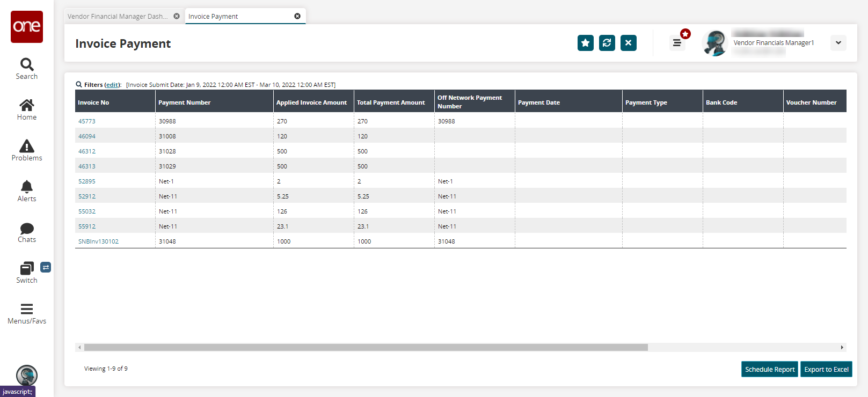Open invoice SNBInv130102 link
This screenshot has width=868, height=397.
tap(98, 241)
